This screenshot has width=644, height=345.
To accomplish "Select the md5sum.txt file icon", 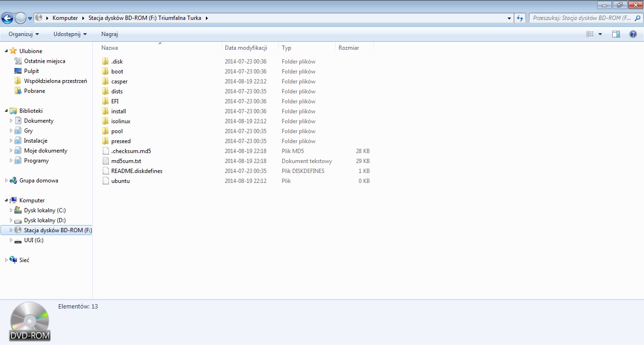I will [x=106, y=161].
